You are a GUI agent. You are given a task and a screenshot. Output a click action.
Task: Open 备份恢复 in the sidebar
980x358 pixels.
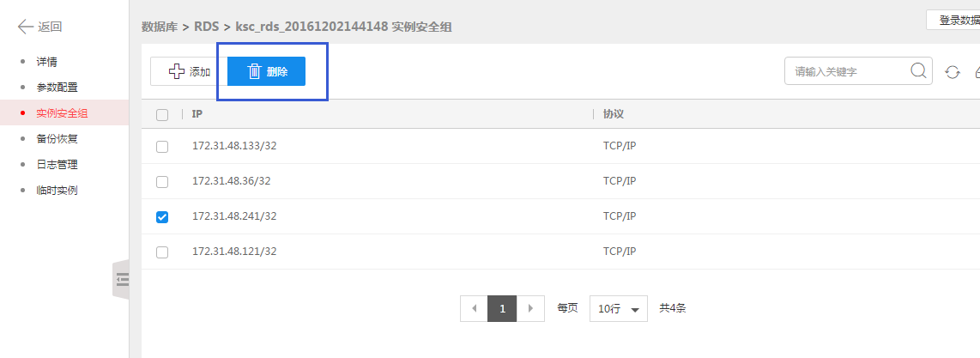57,138
